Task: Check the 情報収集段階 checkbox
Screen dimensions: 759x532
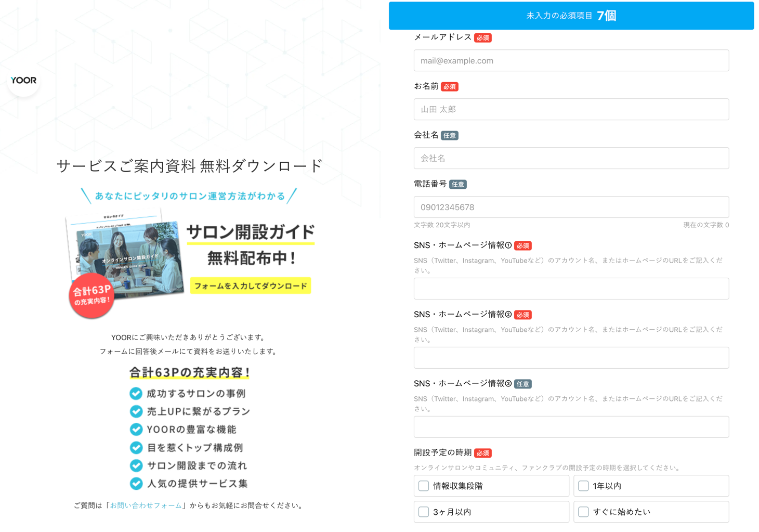Action: click(424, 486)
